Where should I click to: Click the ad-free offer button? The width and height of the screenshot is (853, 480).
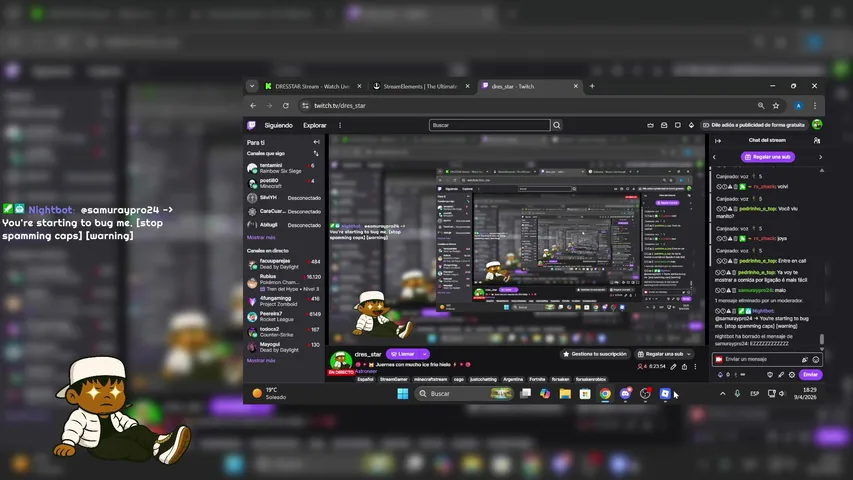753,125
